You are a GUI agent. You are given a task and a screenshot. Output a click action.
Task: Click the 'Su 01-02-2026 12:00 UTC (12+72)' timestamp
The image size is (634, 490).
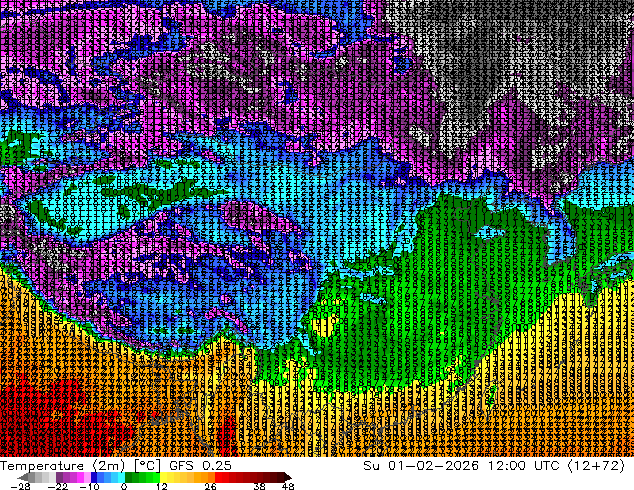coord(494,466)
